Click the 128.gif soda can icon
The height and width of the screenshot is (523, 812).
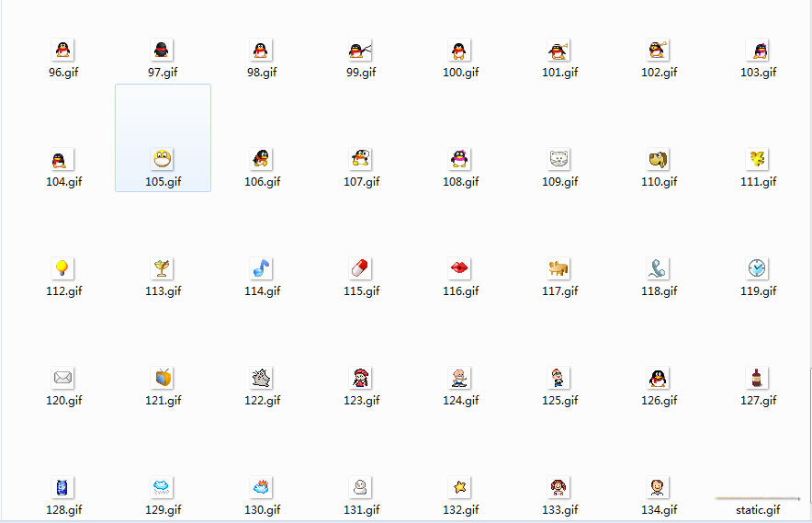point(62,487)
